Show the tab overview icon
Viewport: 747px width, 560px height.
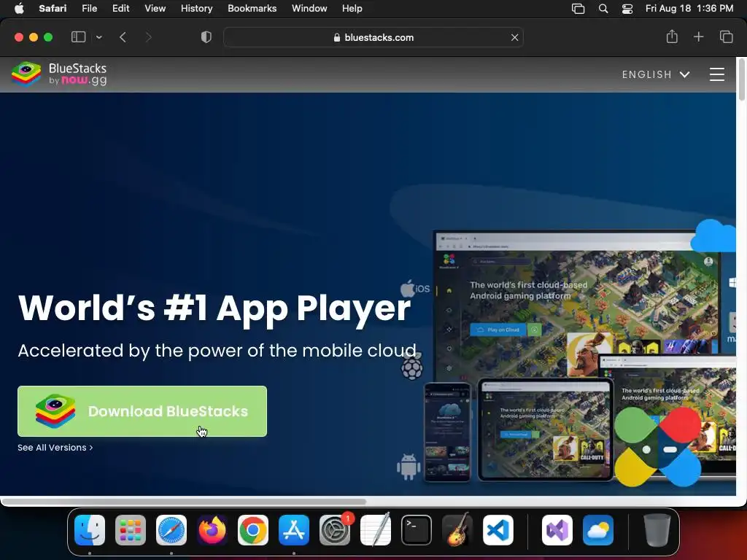point(726,36)
